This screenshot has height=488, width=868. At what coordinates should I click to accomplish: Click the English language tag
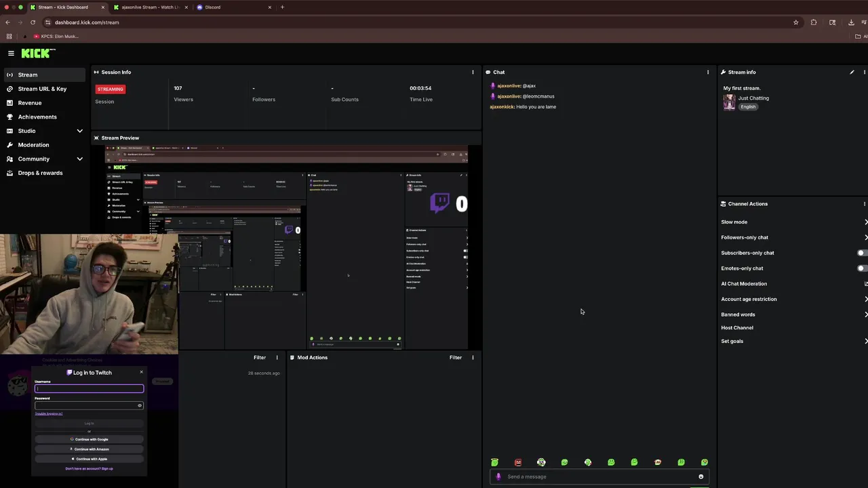point(748,106)
